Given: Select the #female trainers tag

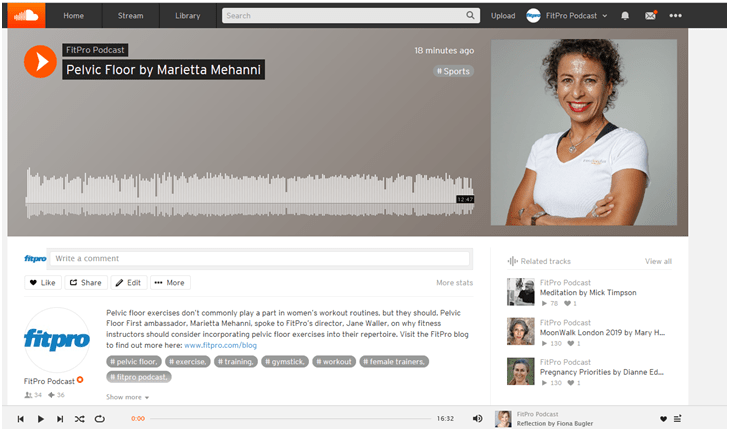Looking at the screenshot, I should pyautogui.click(x=394, y=361).
